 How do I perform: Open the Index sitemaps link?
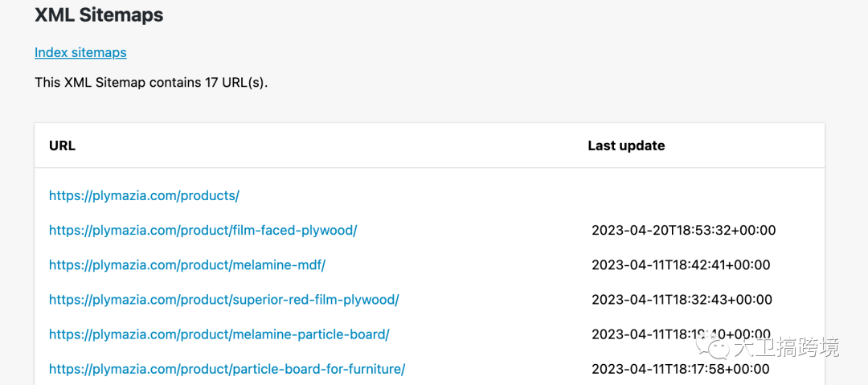(x=80, y=53)
